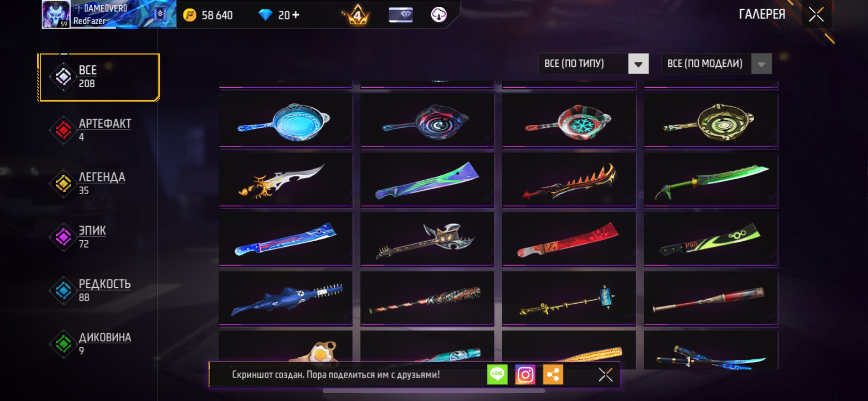Open the diamond card voucher icon
The height and width of the screenshot is (401, 868).
click(401, 15)
